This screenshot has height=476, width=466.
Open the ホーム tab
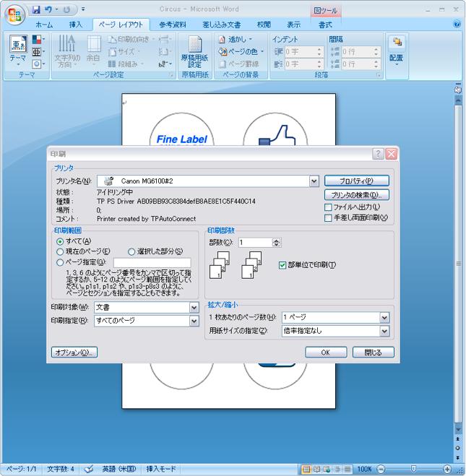(x=44, y=25)
